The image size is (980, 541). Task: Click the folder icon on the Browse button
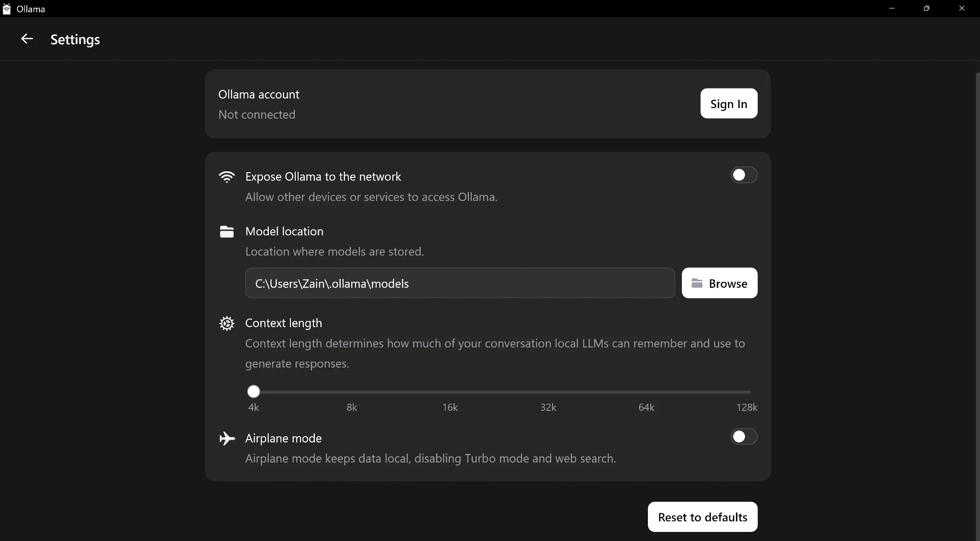[697, 283]
